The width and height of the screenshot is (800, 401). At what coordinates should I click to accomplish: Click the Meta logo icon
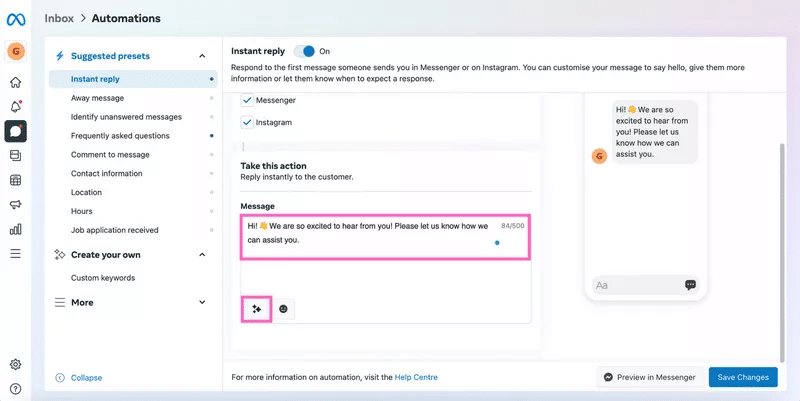coord(16,19)
